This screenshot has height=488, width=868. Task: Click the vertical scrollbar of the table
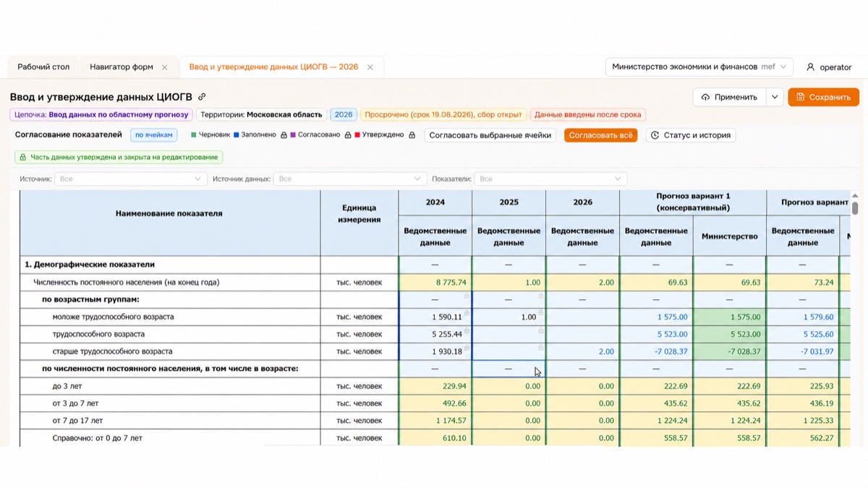855,210
